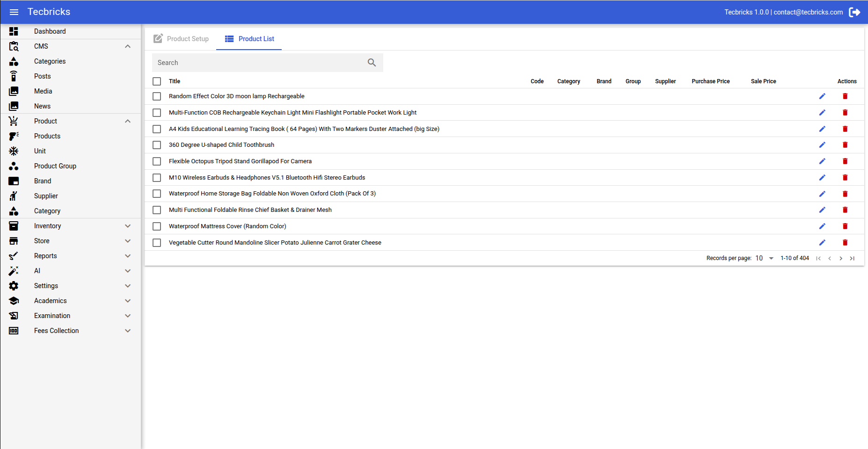The height and width of the screenshot is (449, 868).
Task: Check the A4 Kids Educational Tracing Book row
Action: point(157,129)
